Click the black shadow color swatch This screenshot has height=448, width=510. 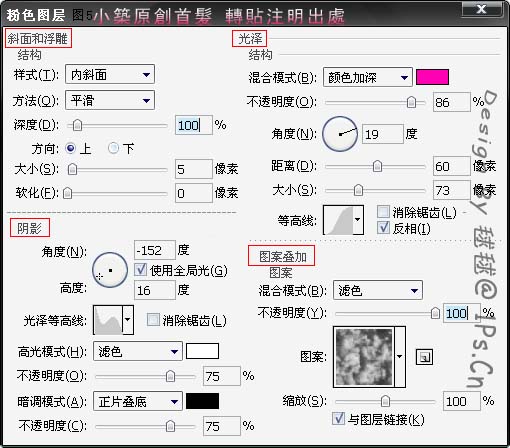(x=202, y=401)
